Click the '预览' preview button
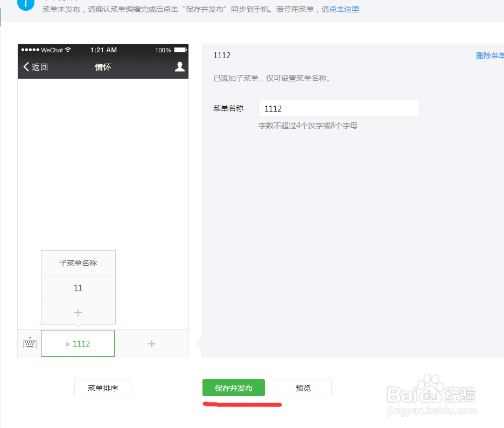The width and height of the screenshot is (504, 428). pos(303,388)
